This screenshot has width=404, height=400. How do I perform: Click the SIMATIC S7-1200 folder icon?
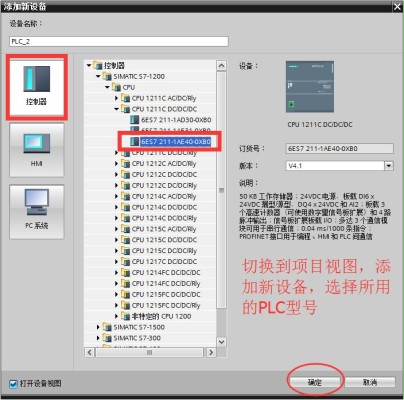coord(107,76)
